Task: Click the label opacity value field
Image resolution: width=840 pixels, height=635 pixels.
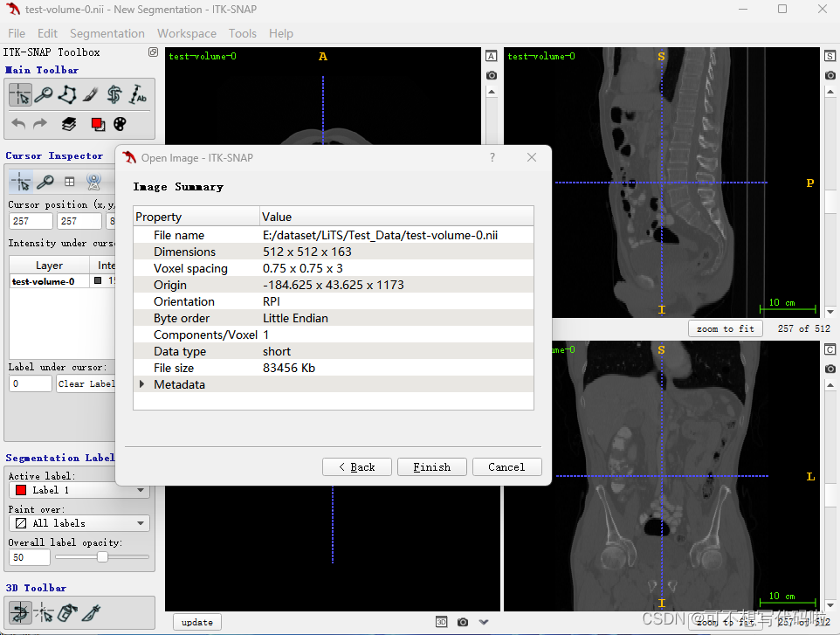Action: pos(30,557)
